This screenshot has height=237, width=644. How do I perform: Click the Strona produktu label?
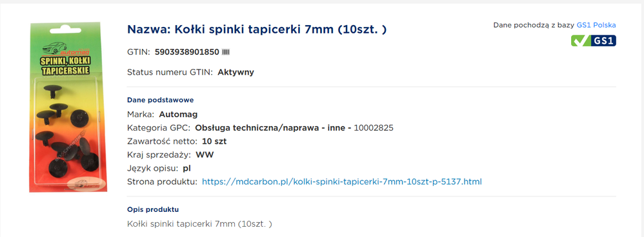tap(163, 181)
